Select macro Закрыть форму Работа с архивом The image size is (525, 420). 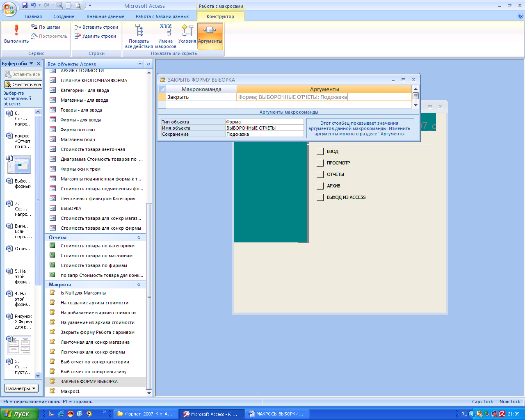click(95, 332)
